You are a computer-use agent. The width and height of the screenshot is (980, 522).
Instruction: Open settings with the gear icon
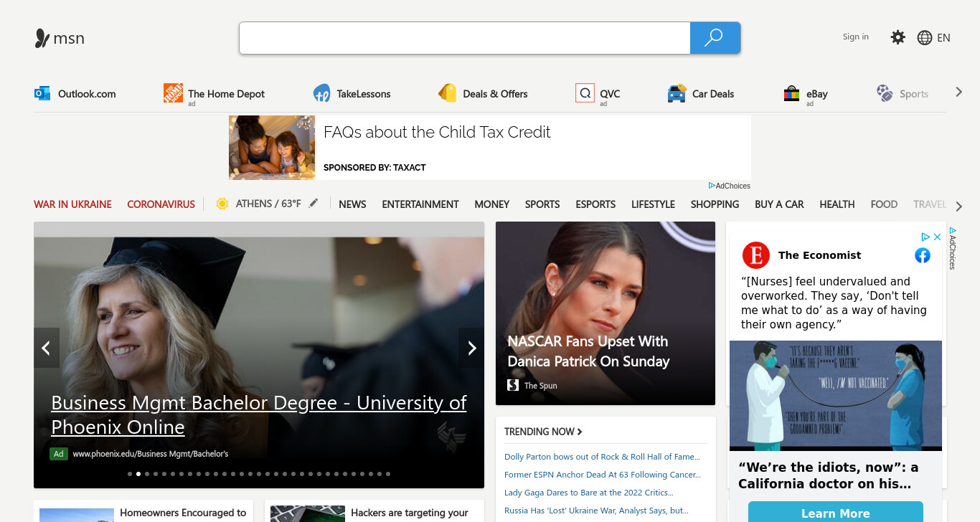pos(897,37)
